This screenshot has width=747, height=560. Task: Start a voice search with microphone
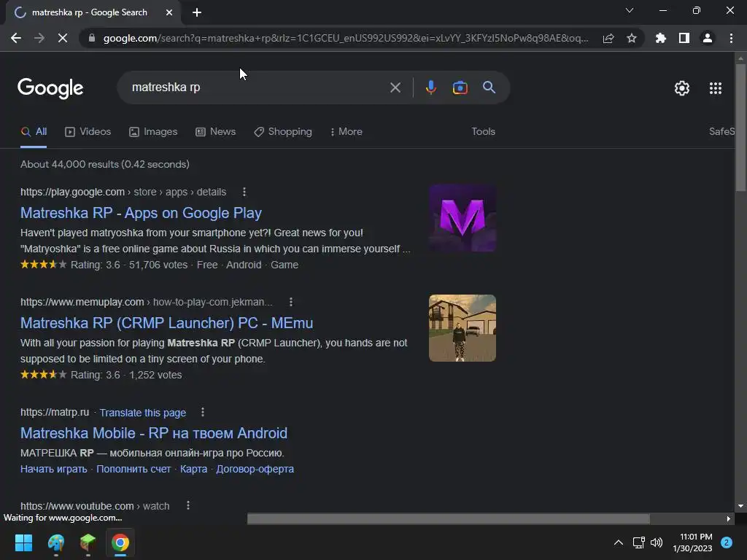430,87
